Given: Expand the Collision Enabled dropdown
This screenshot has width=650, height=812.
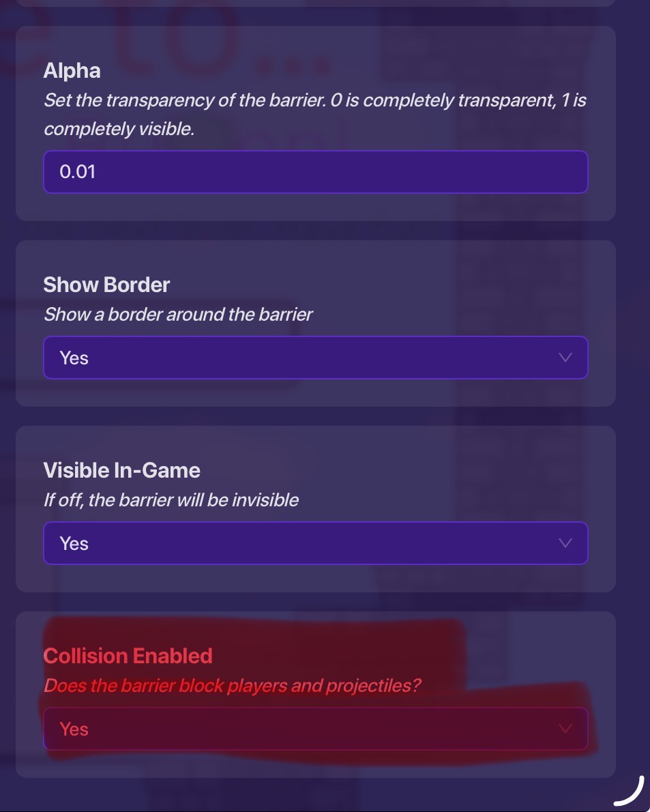Looking at the screenshot, I should pyautogui.click(x=315, y=729).
